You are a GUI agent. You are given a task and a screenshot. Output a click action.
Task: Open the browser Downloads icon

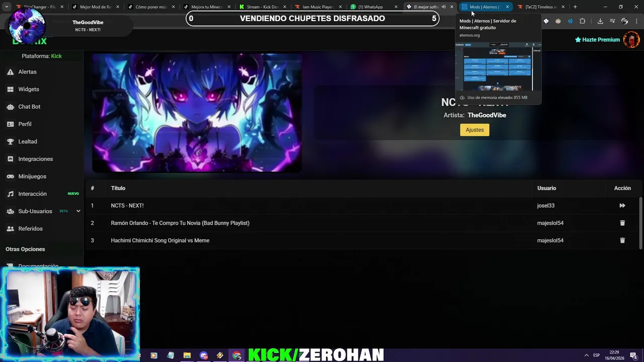point(600,21)
